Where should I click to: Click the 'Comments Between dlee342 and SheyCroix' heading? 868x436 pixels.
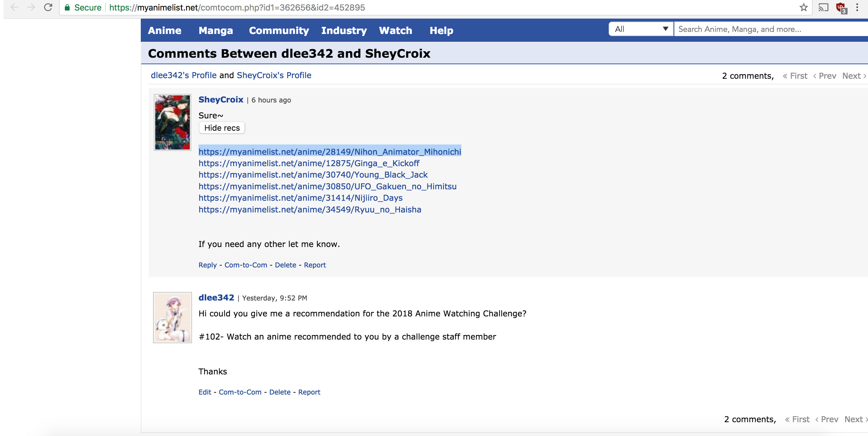pos(289,53)
